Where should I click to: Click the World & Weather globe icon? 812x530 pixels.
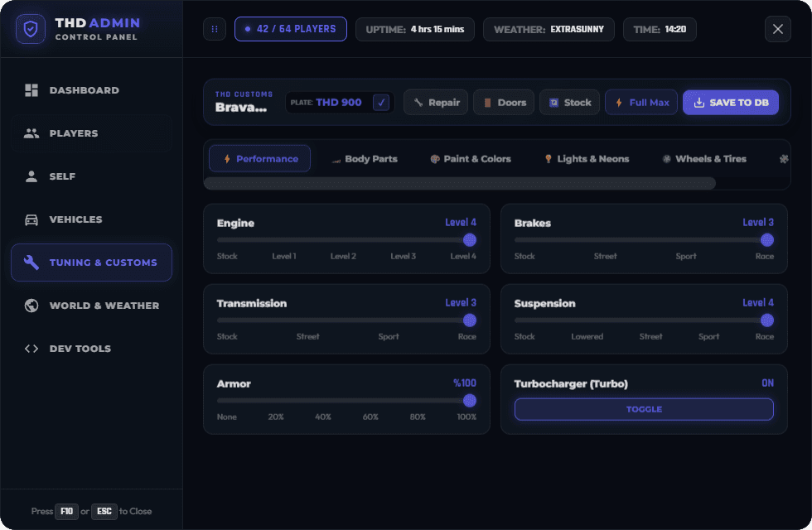tap(31, 306)
